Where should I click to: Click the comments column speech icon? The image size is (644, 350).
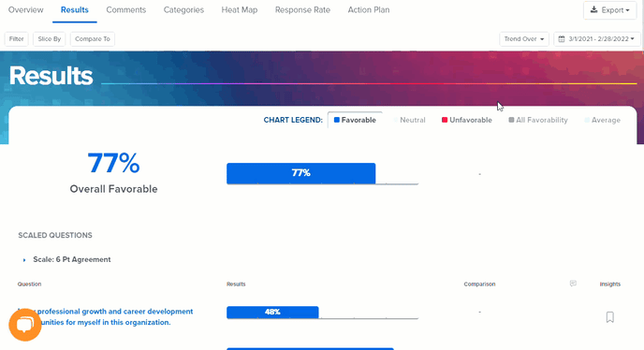[x=573, y=284]
